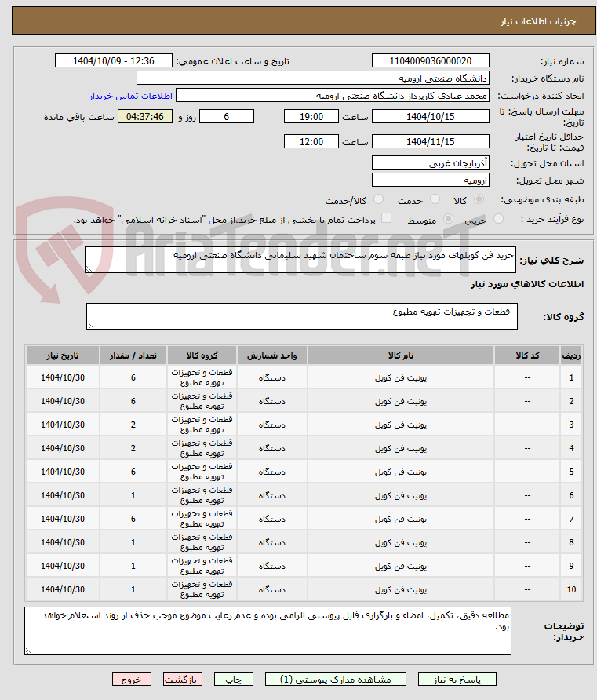Click the ایجاد کننده درخواست field
This screenshot has height=700, width=597.
point(333,96)
